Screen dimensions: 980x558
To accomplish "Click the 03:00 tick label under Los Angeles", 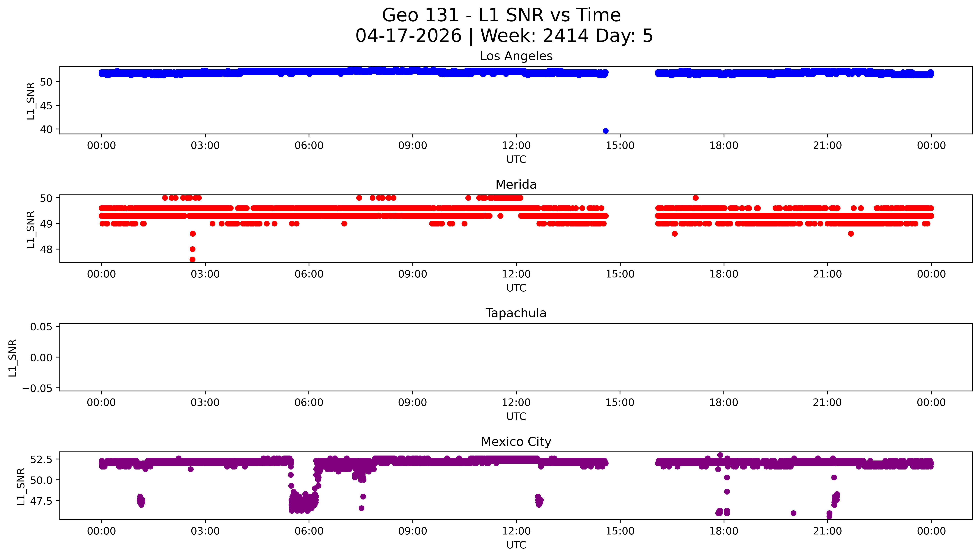I will 205,146.
